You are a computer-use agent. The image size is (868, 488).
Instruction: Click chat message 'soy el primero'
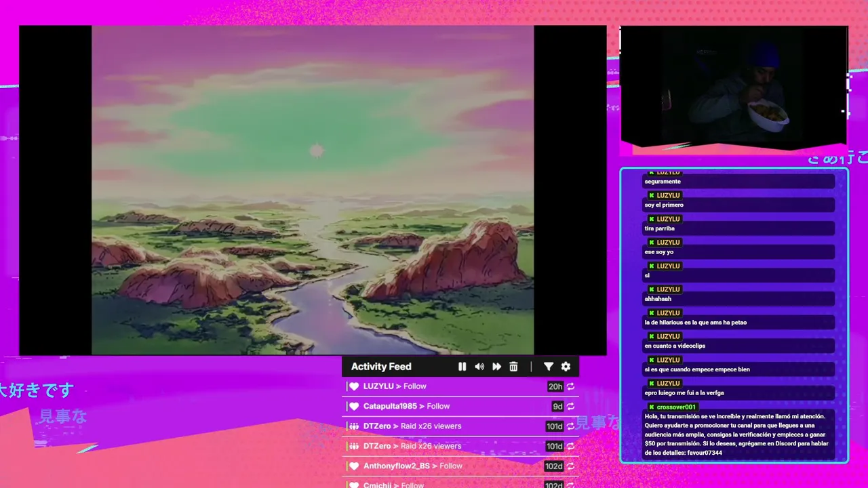[x=664, y=205]
